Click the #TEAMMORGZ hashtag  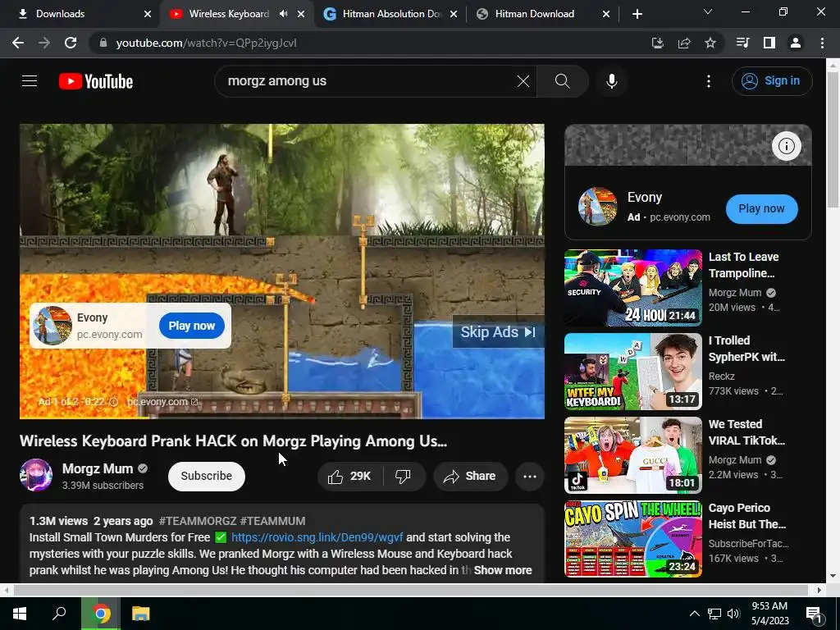tap(198, 521)
